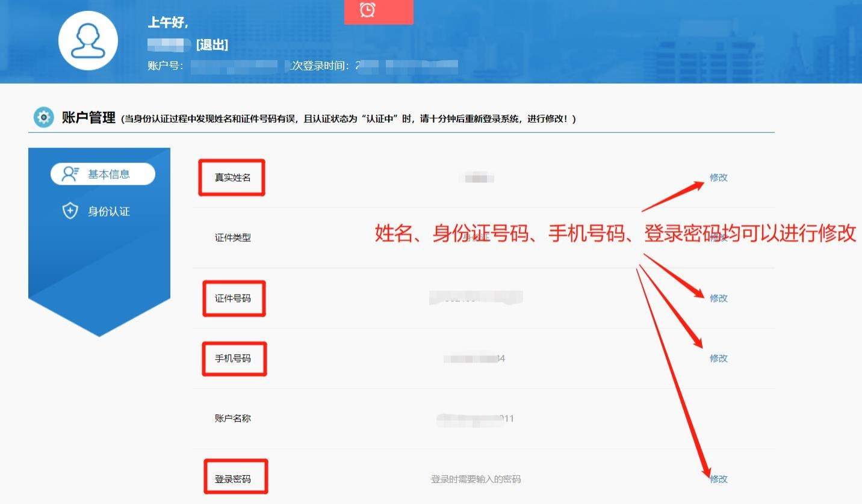Click the 手机号码 field label
The image size is (862, 504).
232,358
